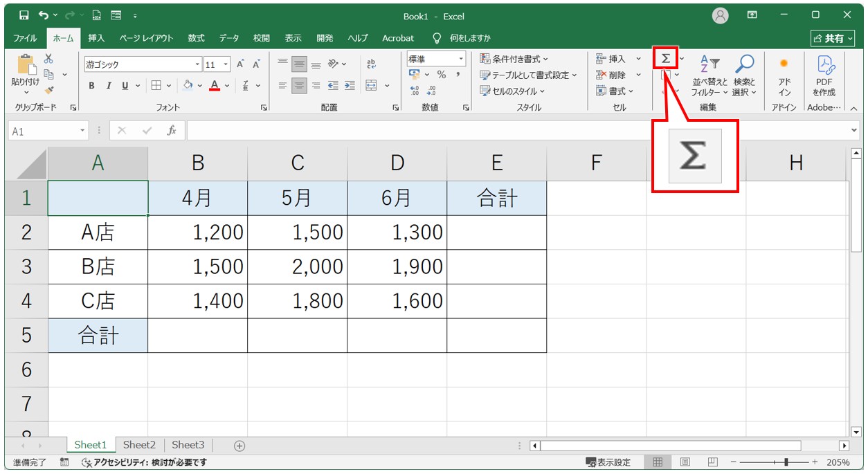Click Decrease Decimal icon
The image size is (868, 474).
431,91
